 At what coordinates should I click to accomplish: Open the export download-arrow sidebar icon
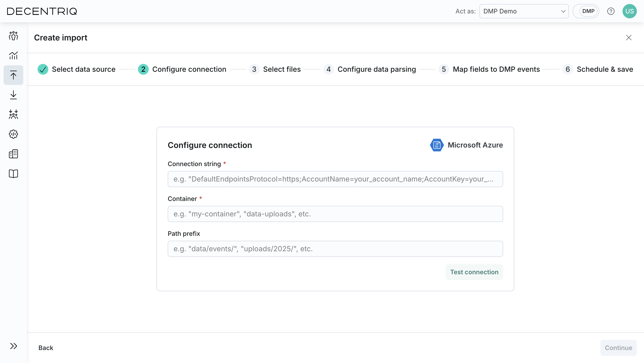[x=13, y=95]
